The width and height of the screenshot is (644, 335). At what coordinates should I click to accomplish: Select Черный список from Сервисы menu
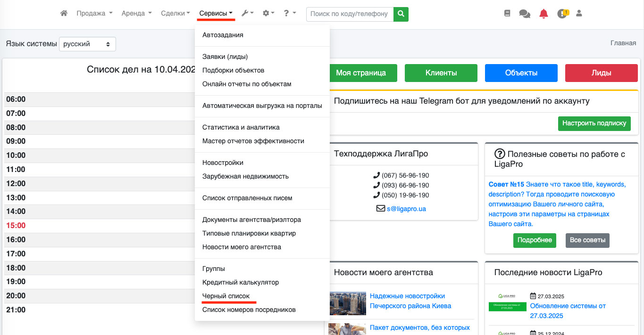tap(226, 296)
